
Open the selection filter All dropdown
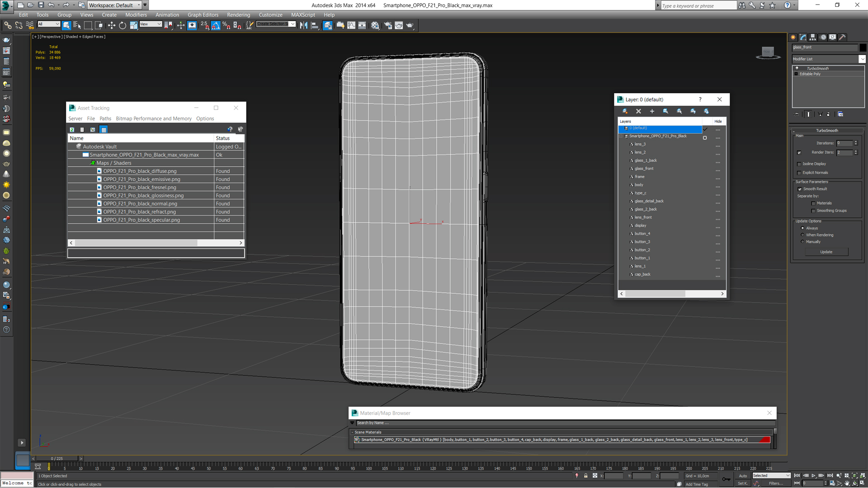point(48,24)
